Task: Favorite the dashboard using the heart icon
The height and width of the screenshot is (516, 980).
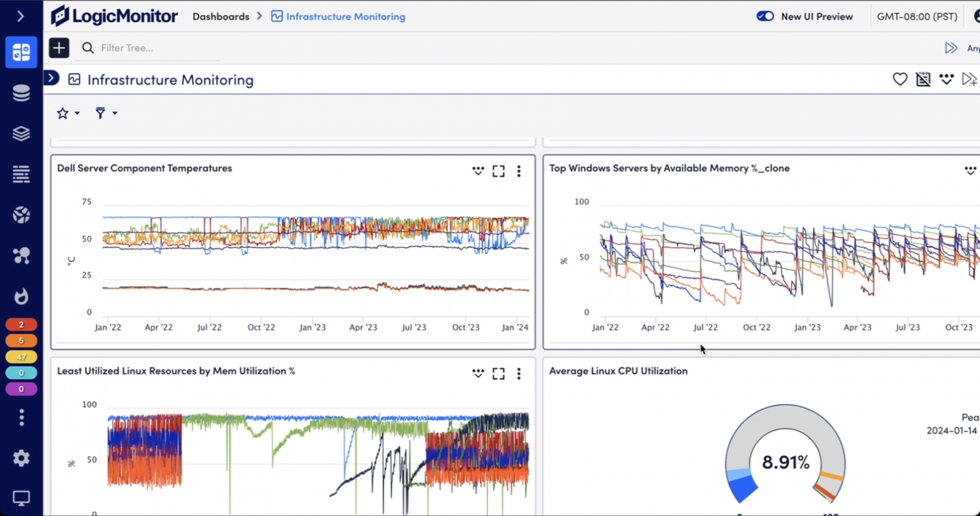Action: pyautogui.click(x=900, y=79)
